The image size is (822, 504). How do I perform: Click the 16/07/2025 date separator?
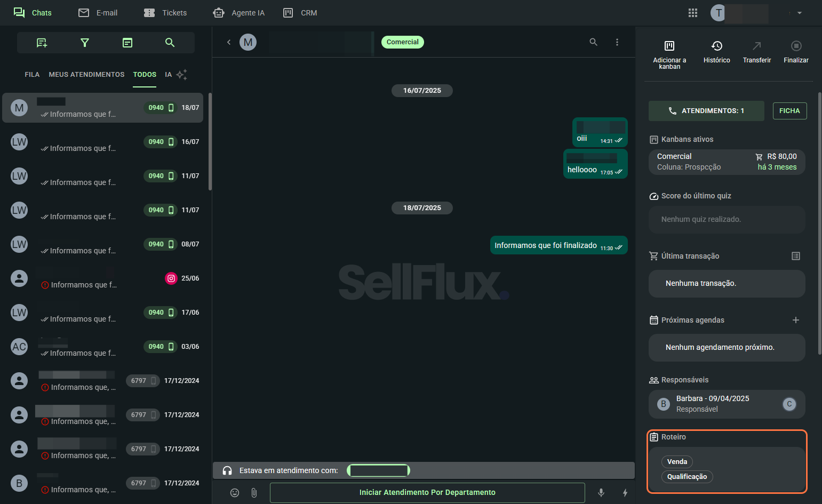click(x=422, y=91)
